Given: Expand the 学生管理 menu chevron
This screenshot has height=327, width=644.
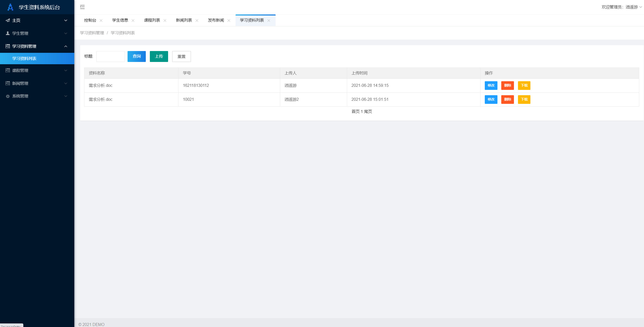Looking at the screenshot, I should [x=66, y=33].
